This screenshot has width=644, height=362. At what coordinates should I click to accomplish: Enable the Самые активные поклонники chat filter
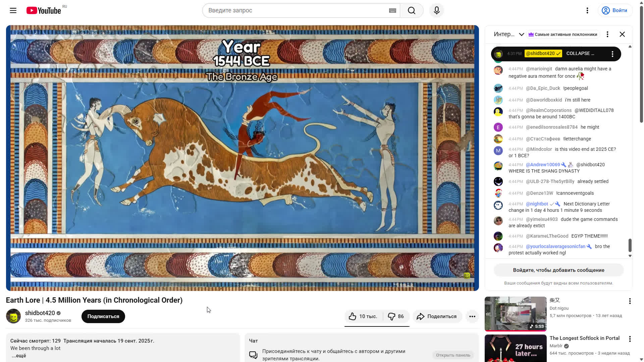(562, 34)
